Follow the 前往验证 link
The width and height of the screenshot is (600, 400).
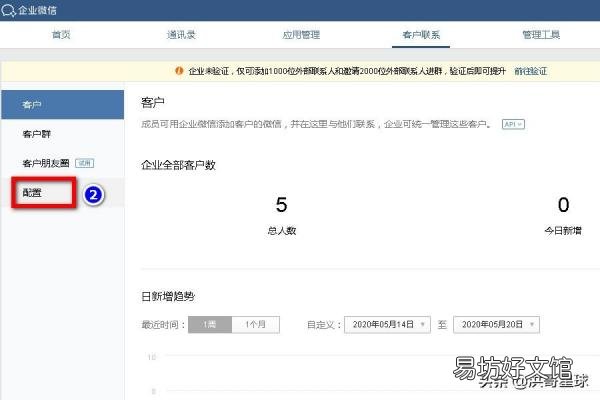(530, 71)
